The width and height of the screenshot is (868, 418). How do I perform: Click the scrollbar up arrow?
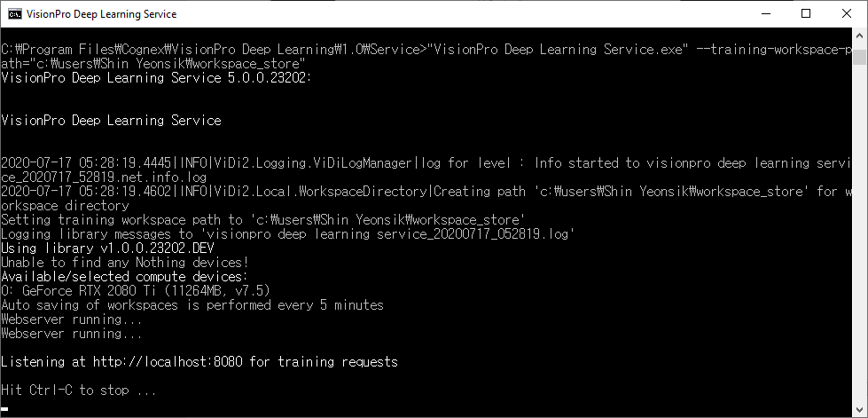[x=859, y=35]
